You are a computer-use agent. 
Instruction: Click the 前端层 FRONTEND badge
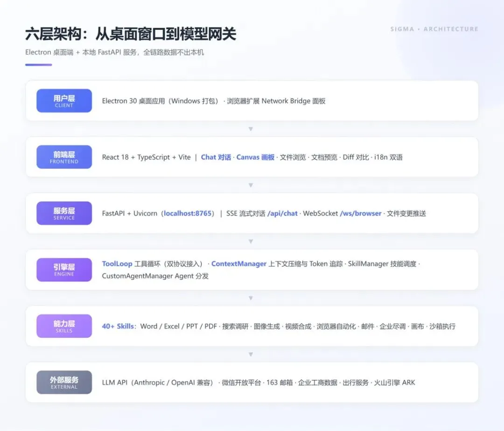click(x=64, y=157)
